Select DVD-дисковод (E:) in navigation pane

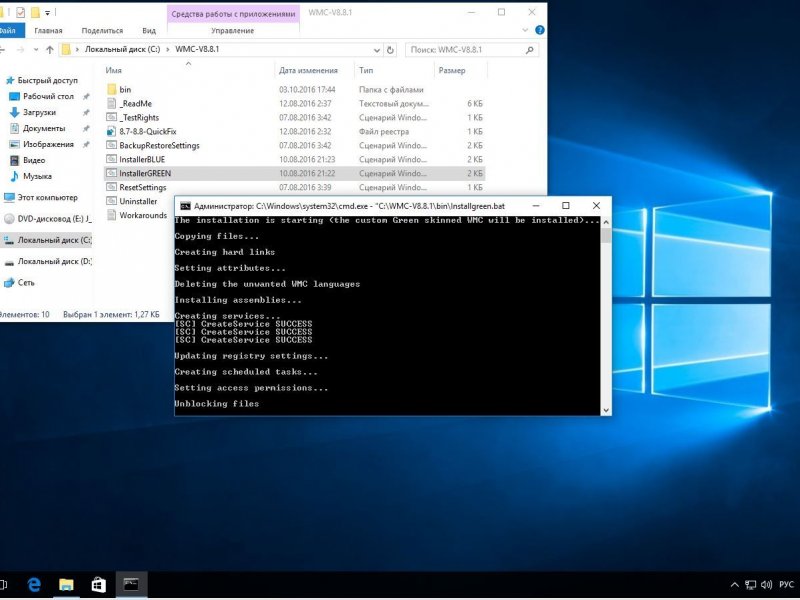point(54,219)
